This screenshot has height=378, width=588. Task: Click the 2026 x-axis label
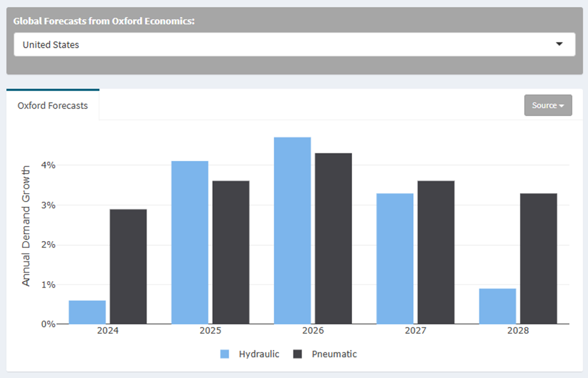313,331
